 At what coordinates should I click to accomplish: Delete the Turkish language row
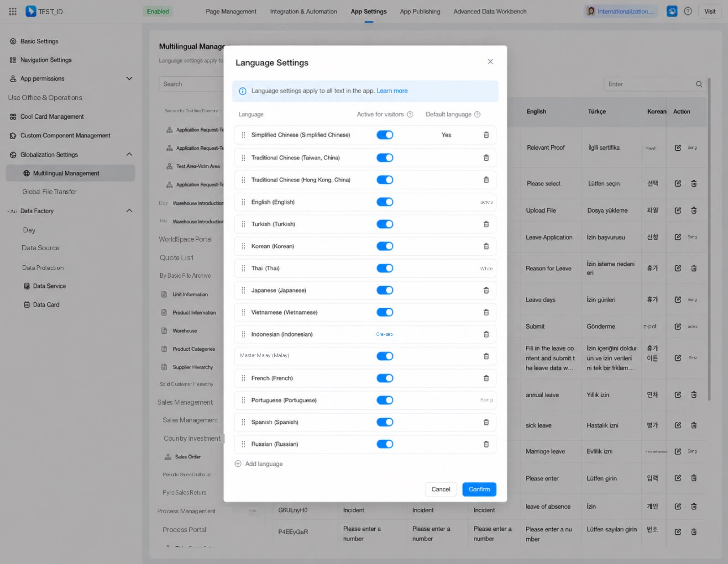tap(486, 224)
